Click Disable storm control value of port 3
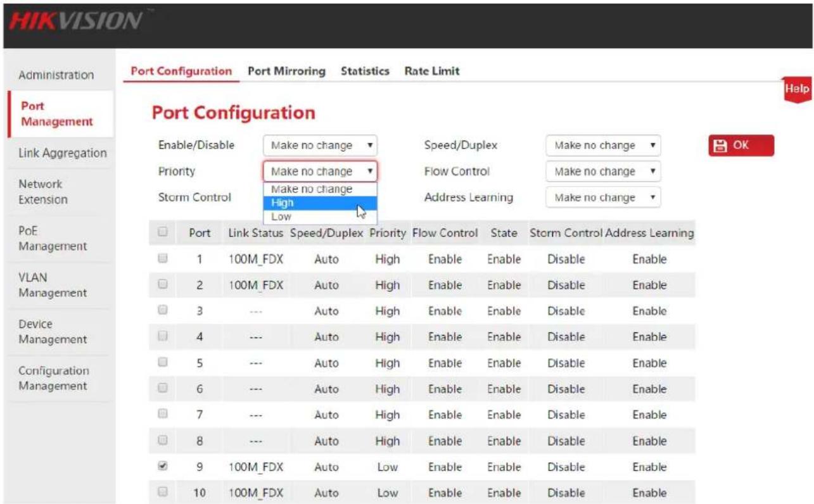Viewport: 814px width, 504px height. pos(566,311)
